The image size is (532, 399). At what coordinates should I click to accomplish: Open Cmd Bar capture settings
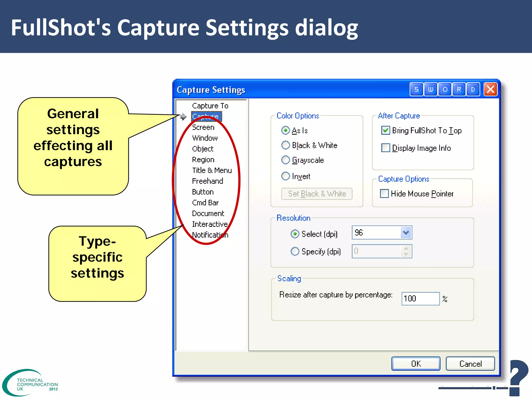click(205, 203)
